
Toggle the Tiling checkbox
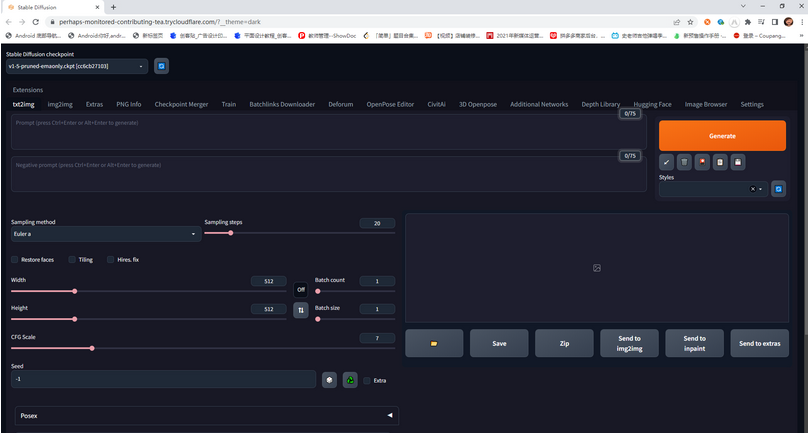tap(72, 259)
